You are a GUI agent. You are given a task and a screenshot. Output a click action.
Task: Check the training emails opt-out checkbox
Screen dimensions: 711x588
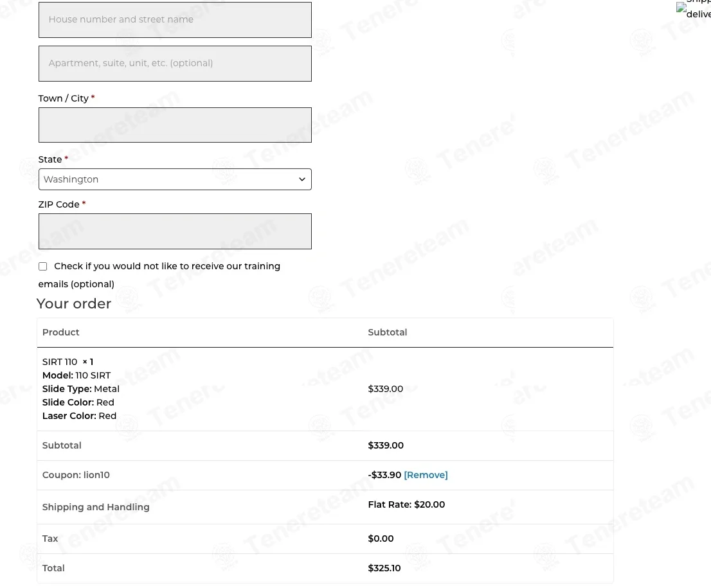[43, 266]
